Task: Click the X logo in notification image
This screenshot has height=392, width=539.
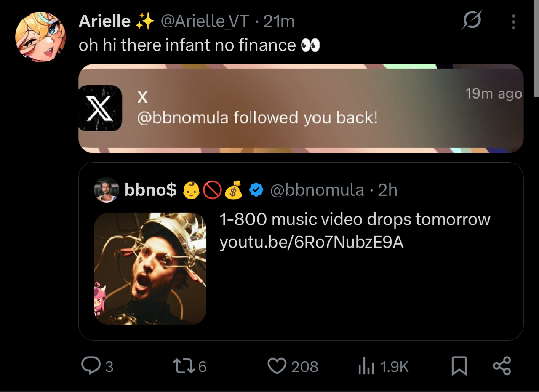Action: (100, 108)
